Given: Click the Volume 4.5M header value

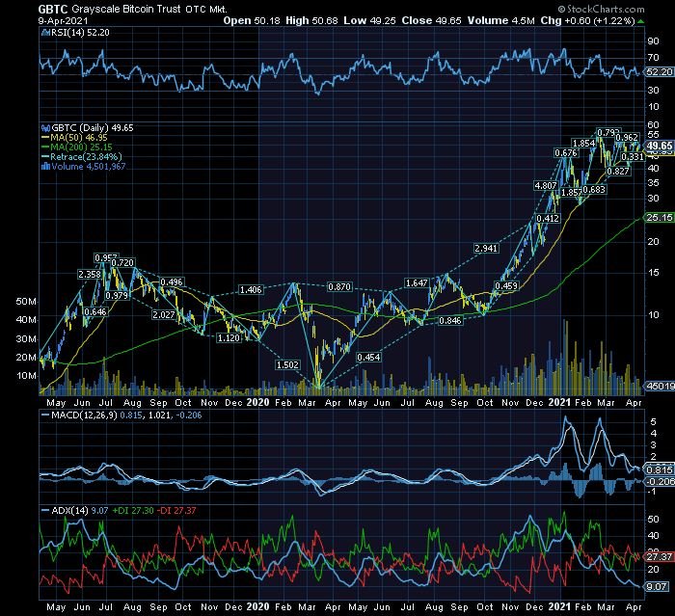Looking at the screenshot, I should click(501, 20).
